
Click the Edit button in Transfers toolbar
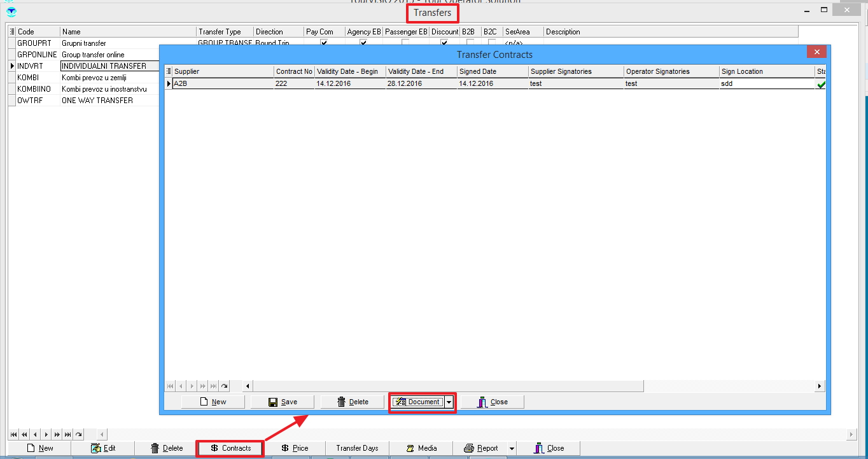pos(102,448)
